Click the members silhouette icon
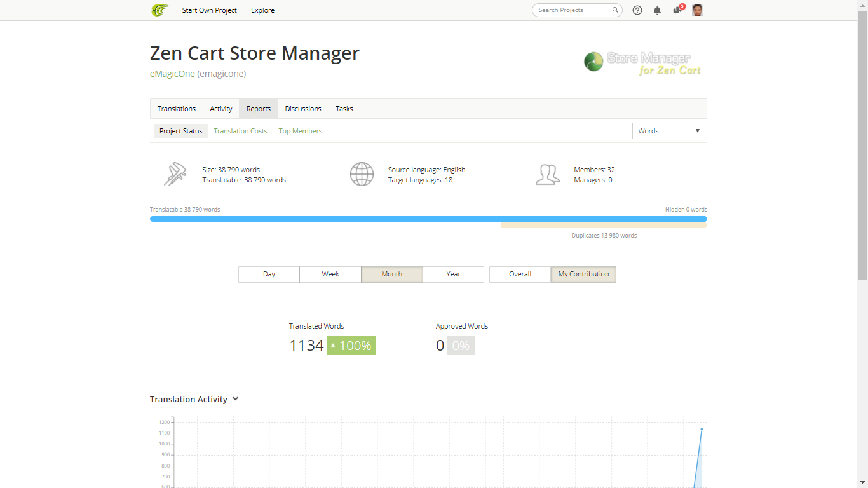The height and width of the screenshot is (488, 868). (x=547, y=174)
